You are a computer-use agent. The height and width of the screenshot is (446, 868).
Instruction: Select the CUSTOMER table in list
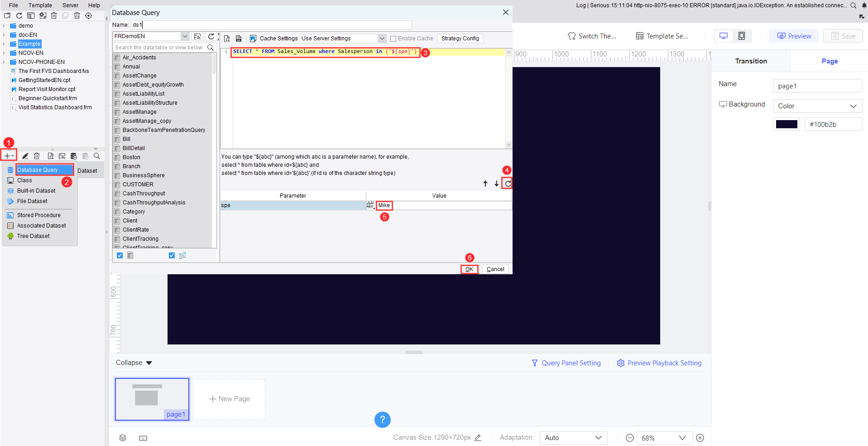138,184
